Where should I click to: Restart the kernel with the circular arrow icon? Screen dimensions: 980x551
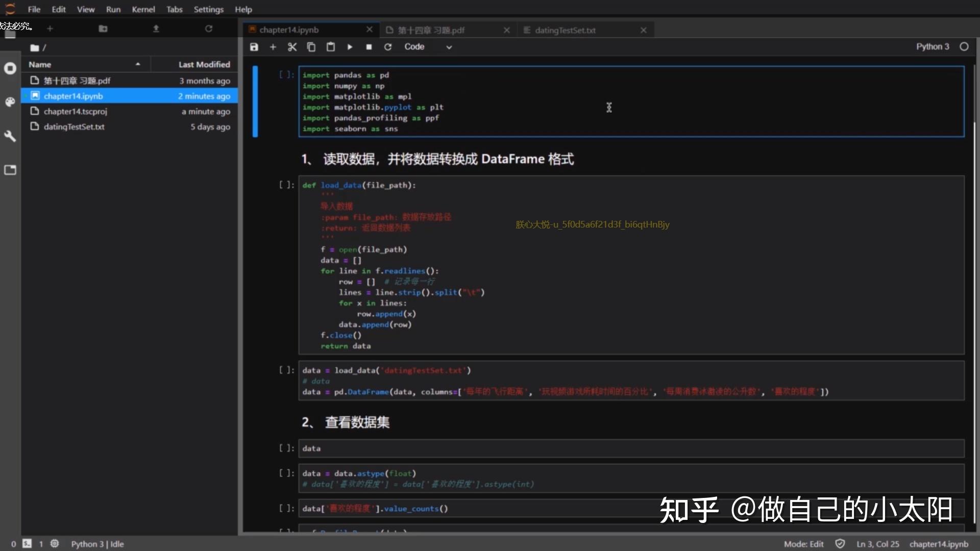pyautogui.click(x=388, y=47)
